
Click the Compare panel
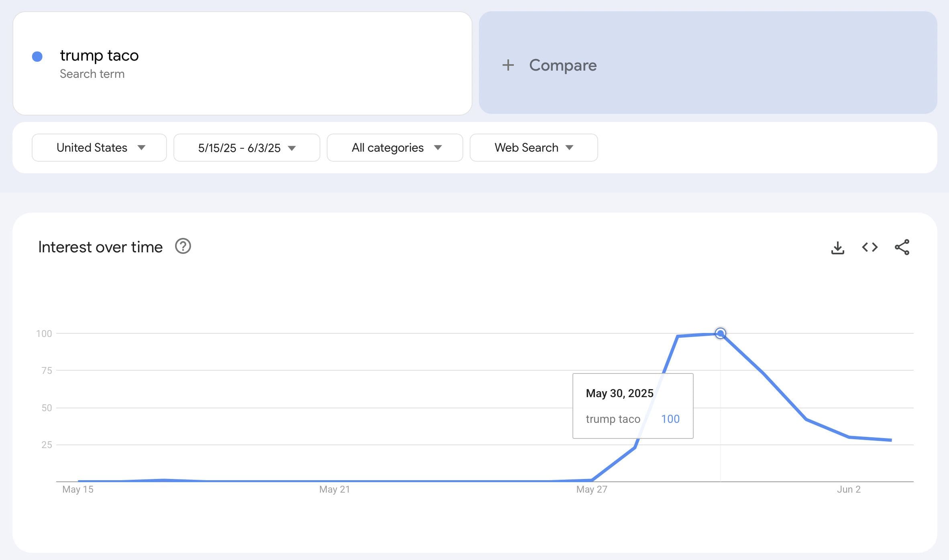click(x=707, y=63)
